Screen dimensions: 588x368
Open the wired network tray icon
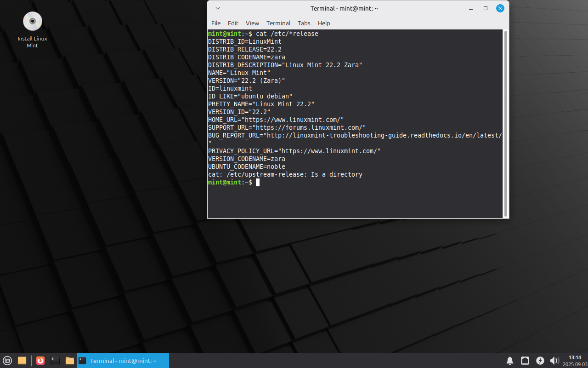[525, 361]
